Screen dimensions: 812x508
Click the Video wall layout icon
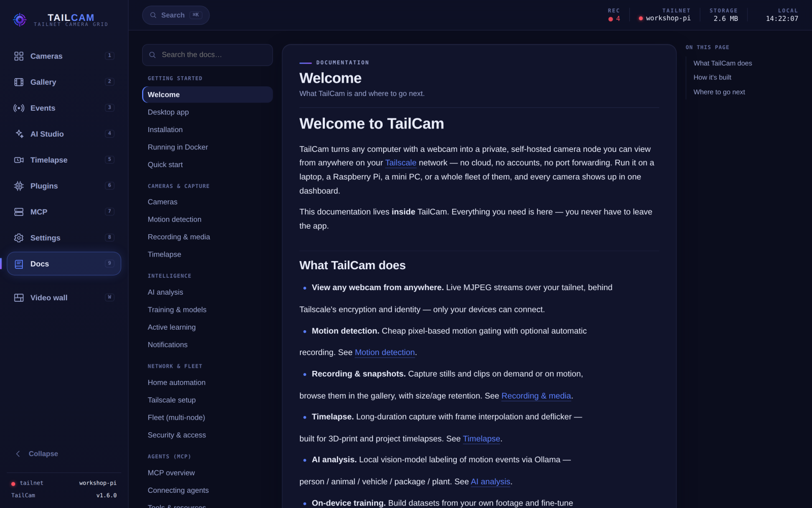pyautogui.click(x=19, y=298)
